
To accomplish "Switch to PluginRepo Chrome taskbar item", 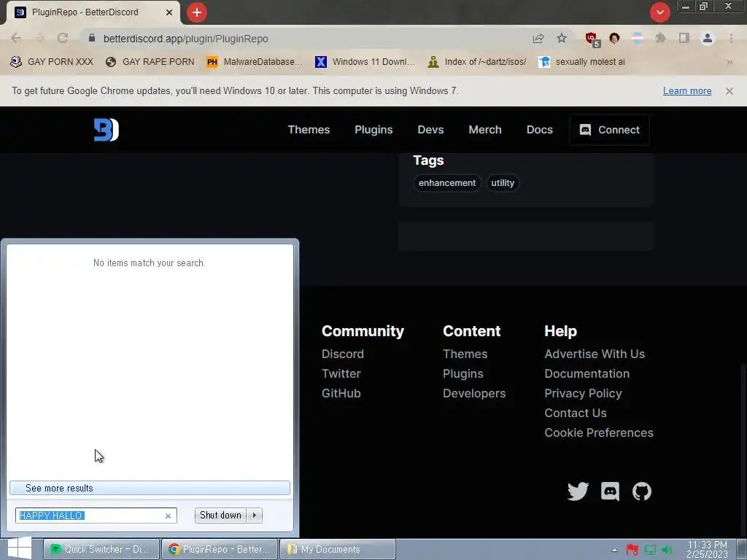I will [x=220, y=549].
